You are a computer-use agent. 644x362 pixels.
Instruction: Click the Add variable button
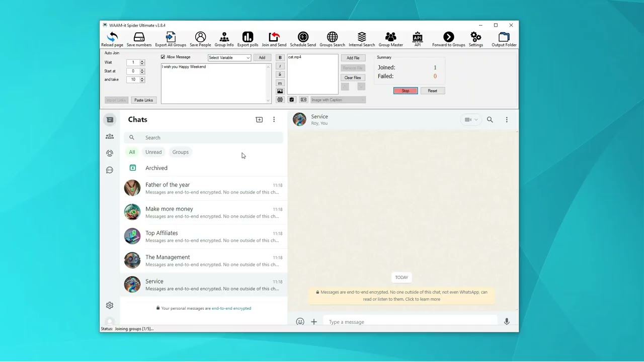262,58
